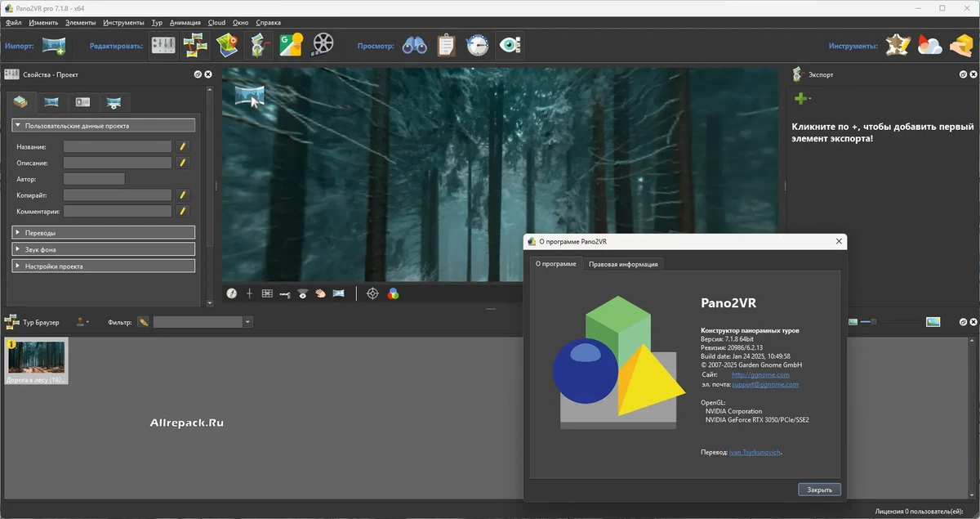Open the Инструменты menu
980x519 pixels.
tap(124, 23)
